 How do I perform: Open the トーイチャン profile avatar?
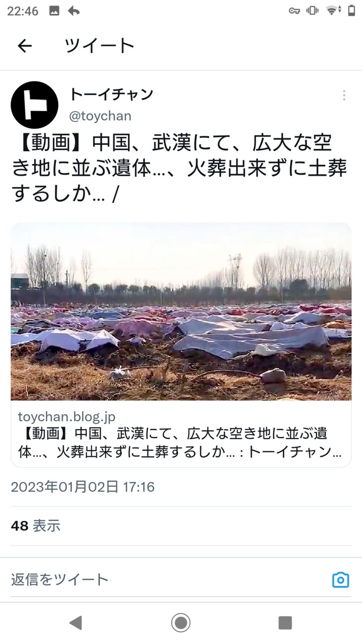[35, 105]
